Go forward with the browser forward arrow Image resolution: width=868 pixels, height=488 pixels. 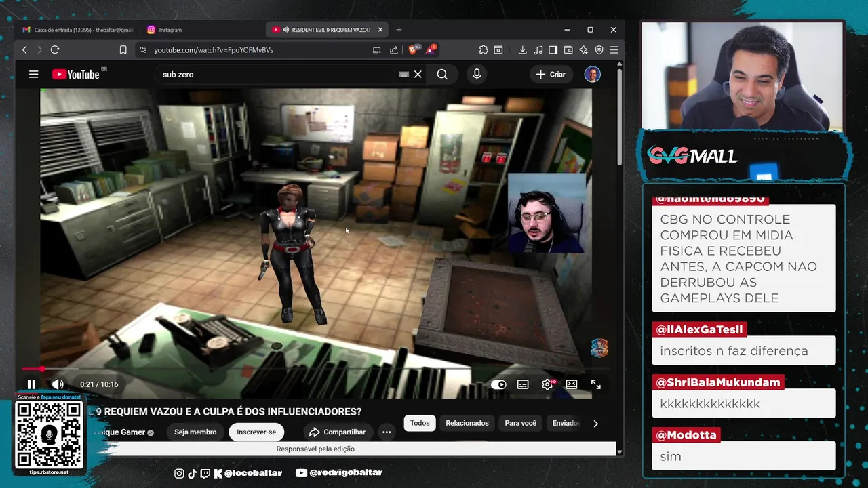coord(39,49)
